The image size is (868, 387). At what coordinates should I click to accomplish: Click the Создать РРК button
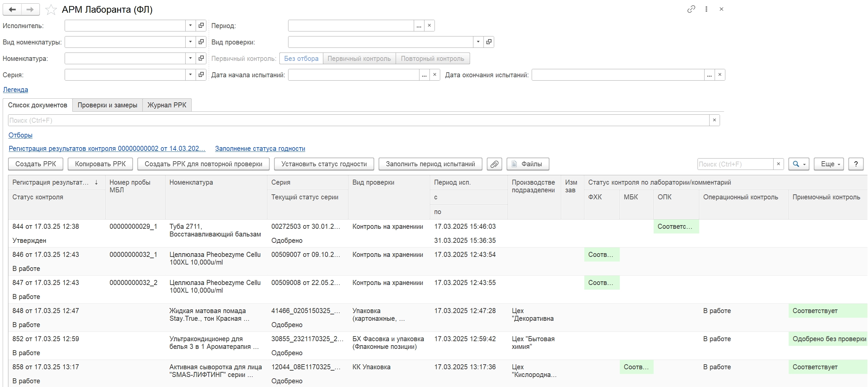pyautogui.click(x=36, y=164)
